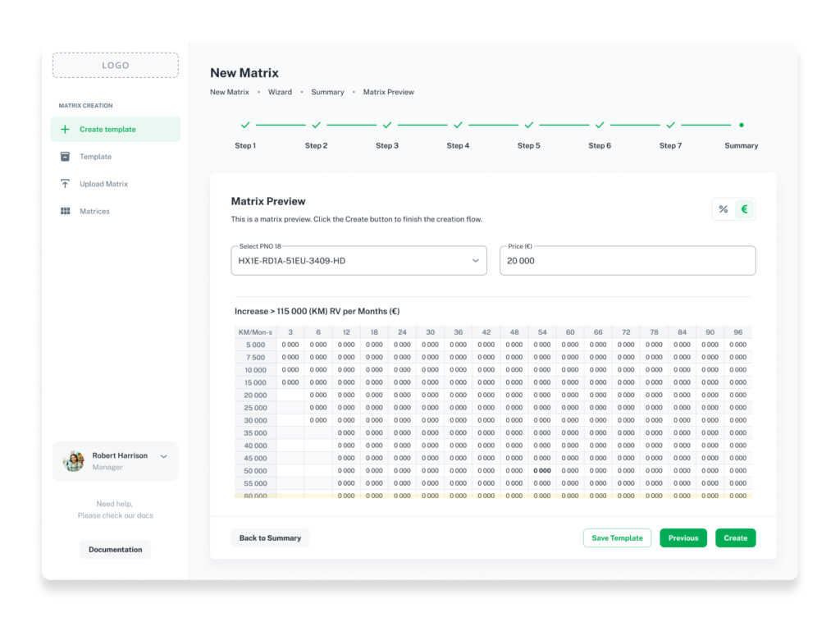
Task: Switch matrix view to percent mode
Action: [x=724, y=209]
